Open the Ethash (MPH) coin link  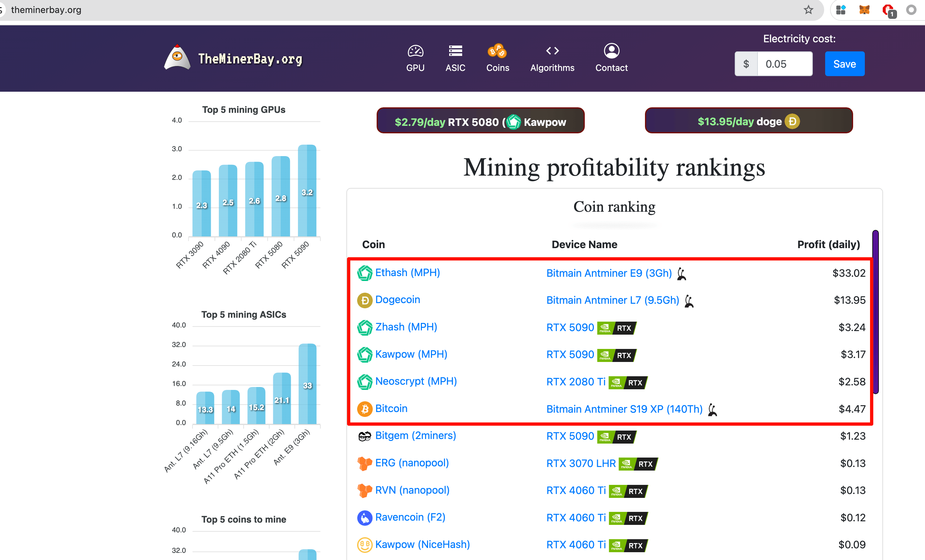(407, 273)
